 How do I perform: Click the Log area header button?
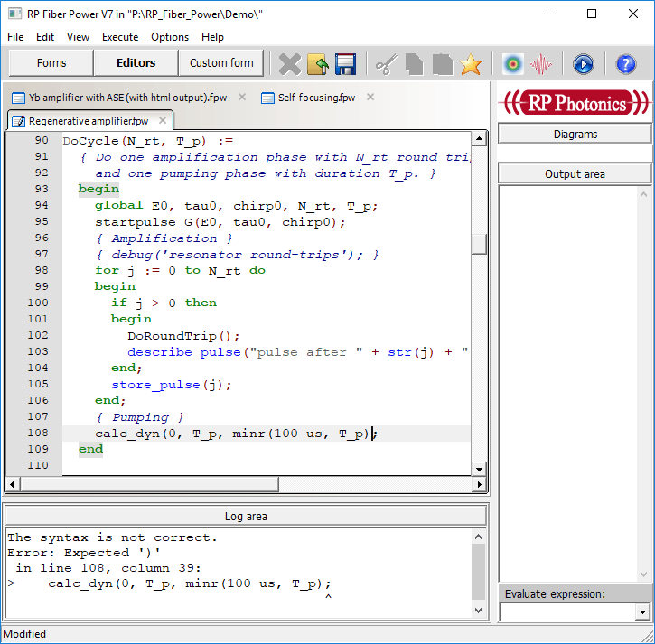(246, 517)
